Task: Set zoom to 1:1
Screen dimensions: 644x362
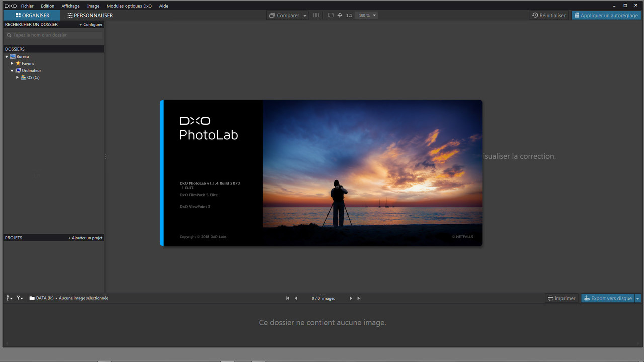Action: (x=349, y=16)
